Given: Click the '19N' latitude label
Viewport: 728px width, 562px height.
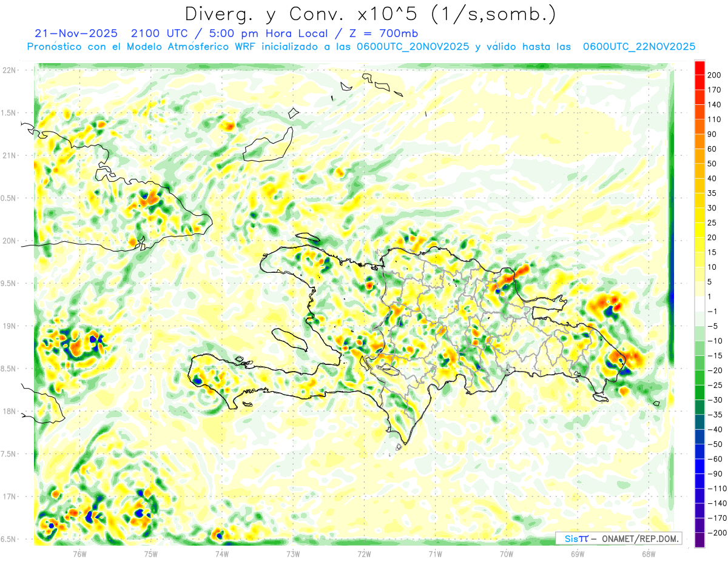Looking at the screenshot, I should (9, 326).
